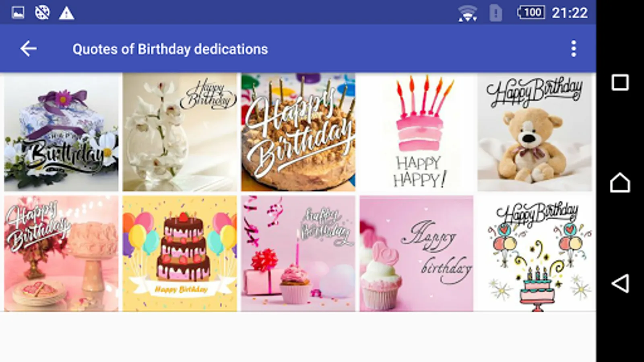Tap the picture notification icon in status bar
The height and width of the screenshot is (362, 644).
[x=18, y=13]
